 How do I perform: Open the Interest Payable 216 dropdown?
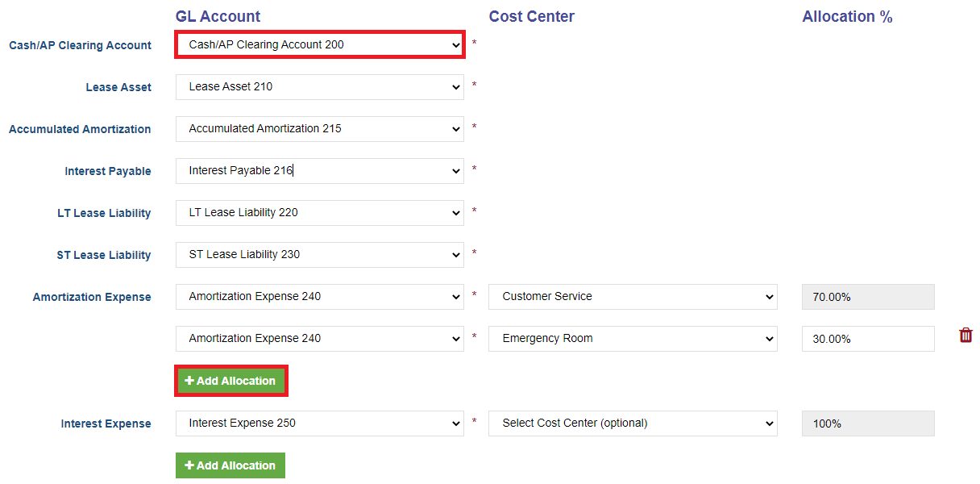coord(320,171)
